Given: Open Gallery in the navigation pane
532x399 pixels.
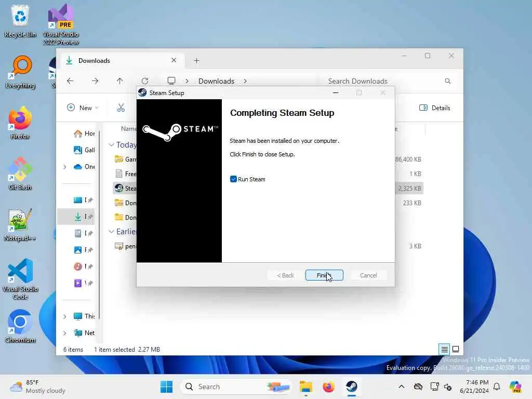Looking at the screenshot, I should click(84, 150).
